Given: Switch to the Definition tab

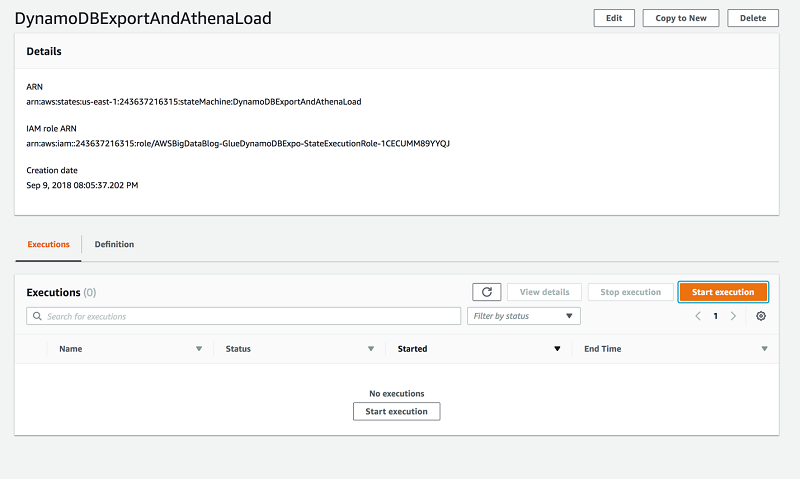Looking at the screenshot, I should click(114, 244).
